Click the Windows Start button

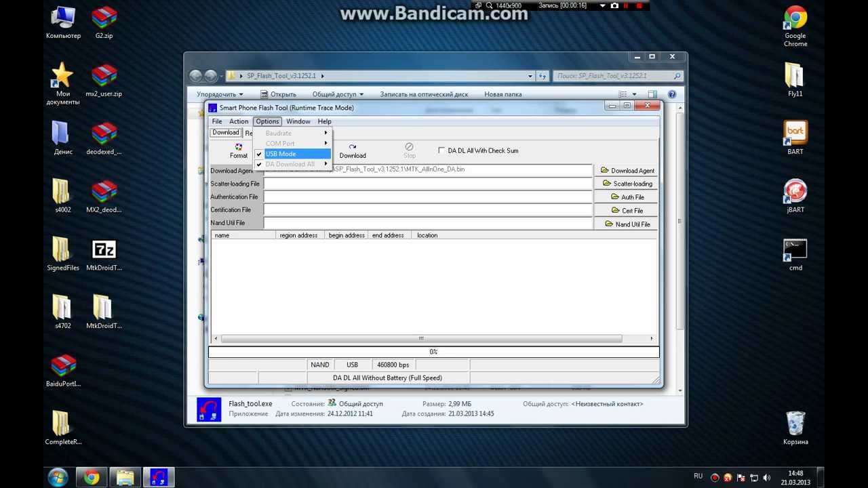pyautogui.click(x=58, y=478)
